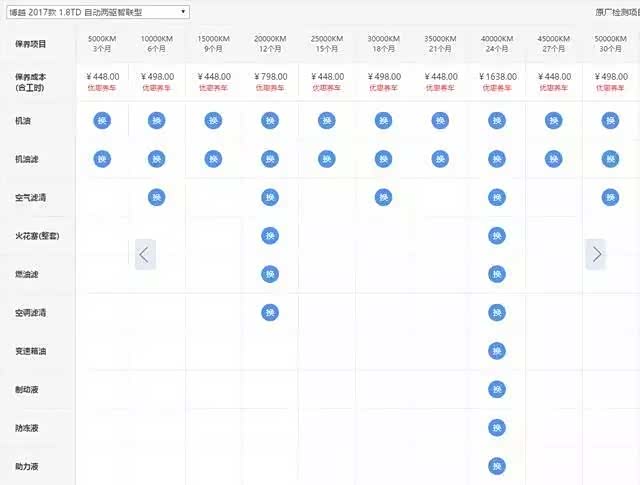Click the 空气滤清 replace icon under 30000KM
The height and width of the screenshot is (485, 640).
[x=384, y=197]
